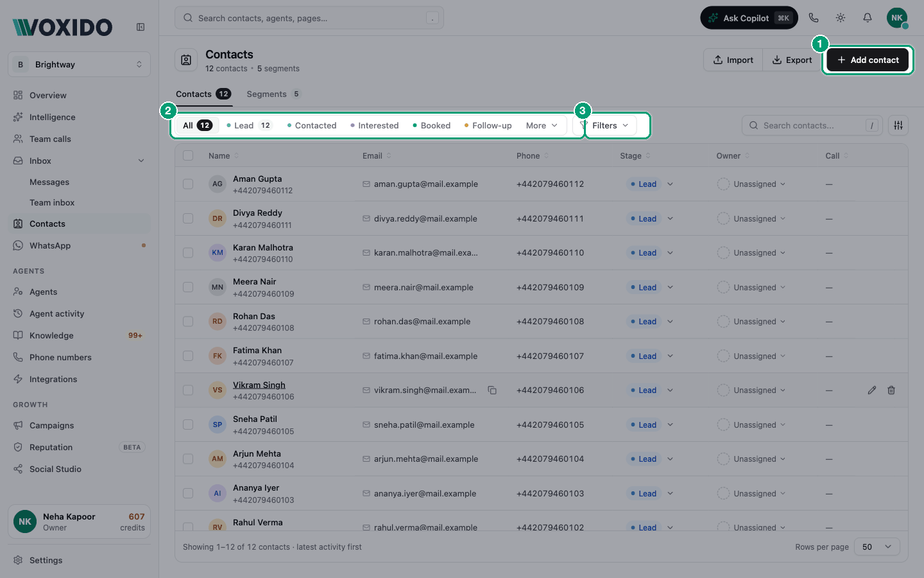This screenshot has height=578, width=924.
Task: Collapse the sidebar panel icon
Action: [141, 27]
